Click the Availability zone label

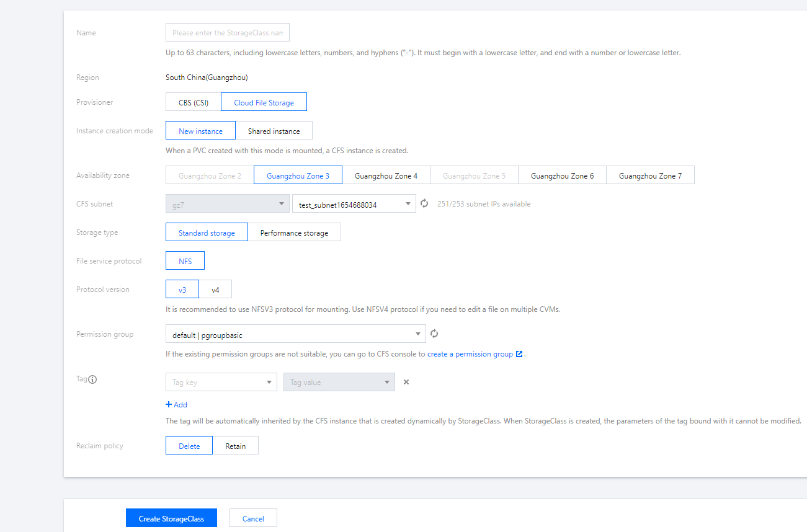(103, 175)
